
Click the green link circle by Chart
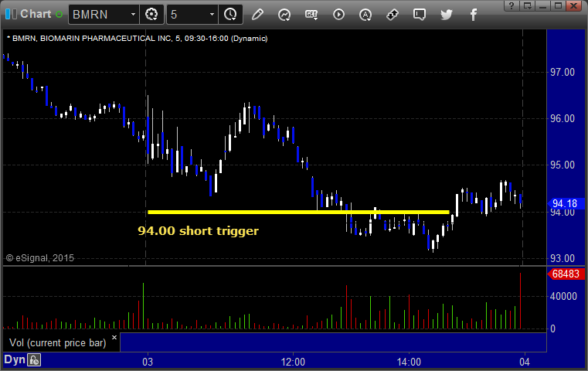coord(59,15)
